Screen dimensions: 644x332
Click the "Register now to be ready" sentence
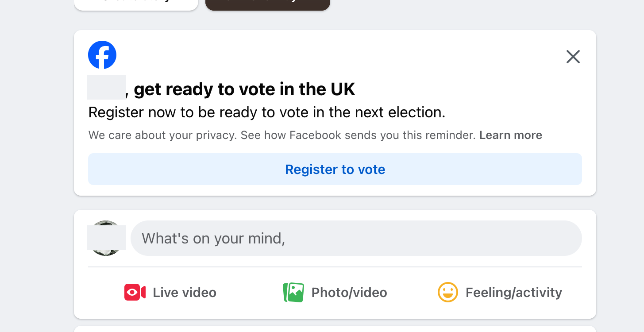click(x=266, y=112)
